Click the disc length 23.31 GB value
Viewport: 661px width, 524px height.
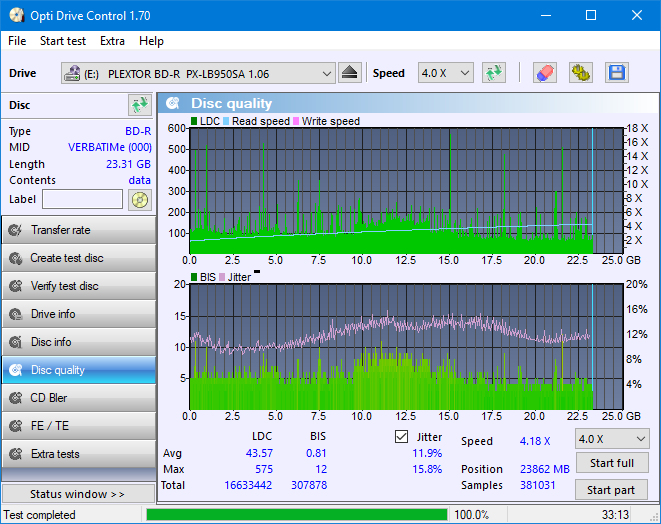pyautogui.click(x=128, y=164)
